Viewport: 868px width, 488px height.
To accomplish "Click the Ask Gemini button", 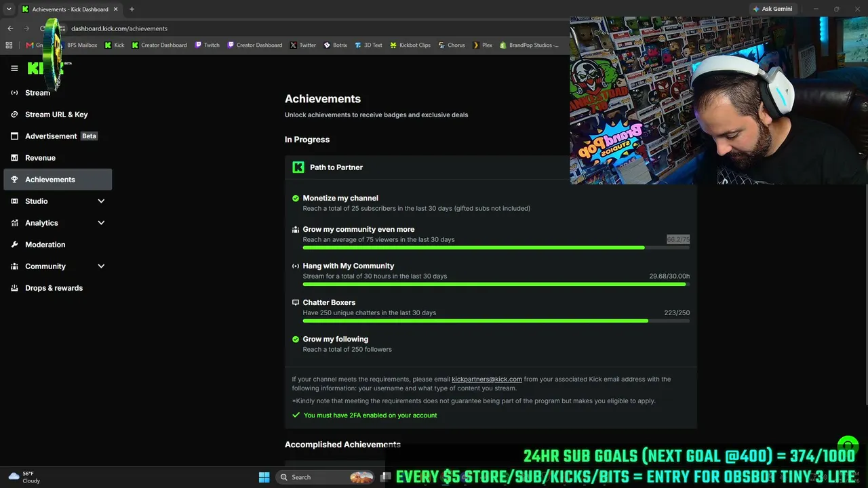I will pos(772,9).
